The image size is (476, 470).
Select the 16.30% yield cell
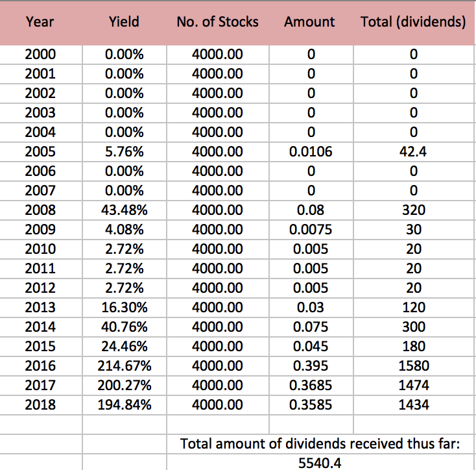click(x=125, y=308)
